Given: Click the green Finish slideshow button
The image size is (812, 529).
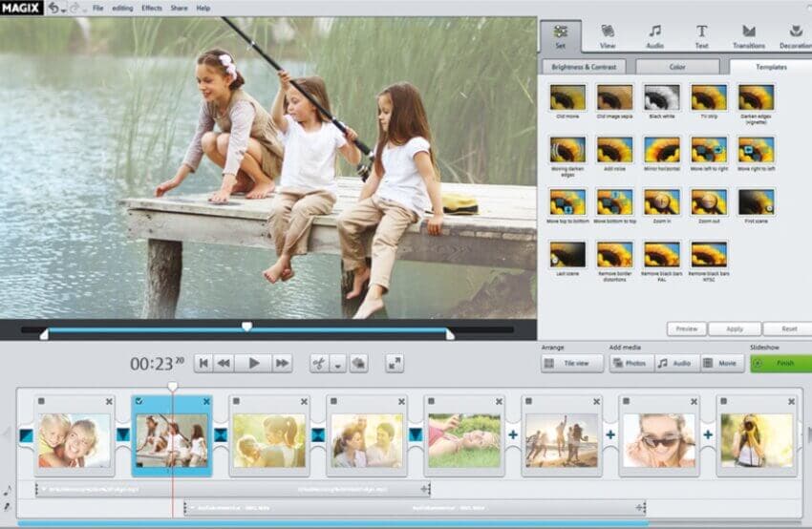Looking at the screenshot, I should click(x=780, y=364).
